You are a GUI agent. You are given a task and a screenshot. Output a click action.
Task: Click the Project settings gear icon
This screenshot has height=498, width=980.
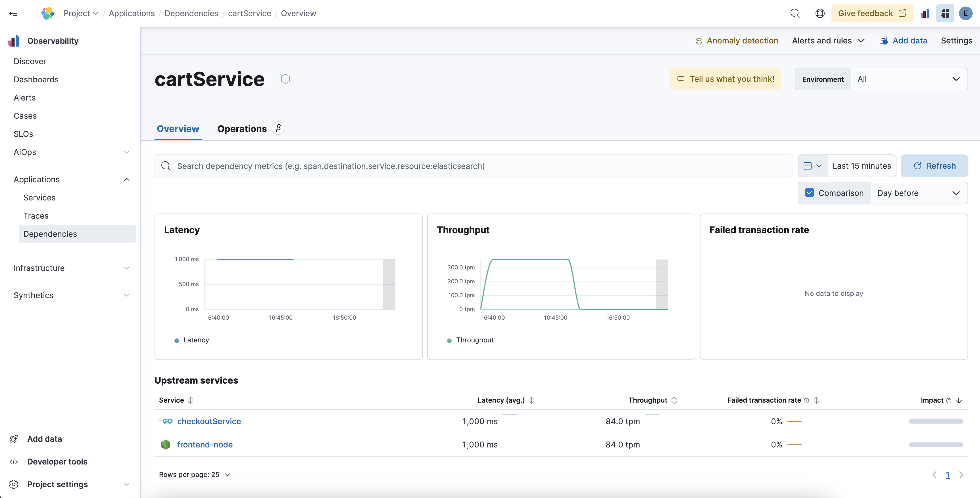click(14, 484)
